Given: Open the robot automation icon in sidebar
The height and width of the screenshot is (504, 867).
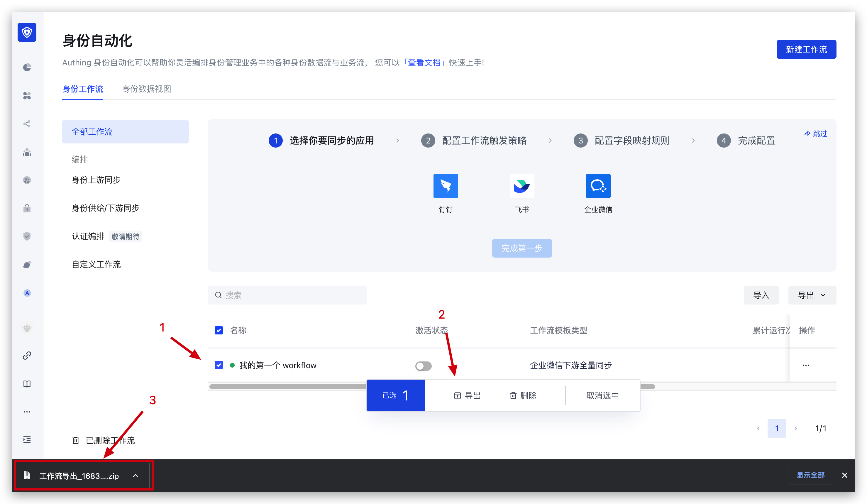Looking at the screenshot, I should click(x=27, y=327).
